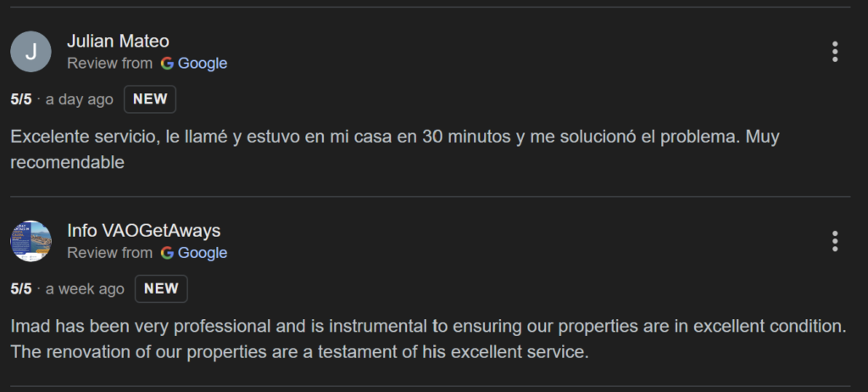Open the Google link under Info VAOGetAways
This screenshot has height=392, width=868.
[x=203, y=253]
